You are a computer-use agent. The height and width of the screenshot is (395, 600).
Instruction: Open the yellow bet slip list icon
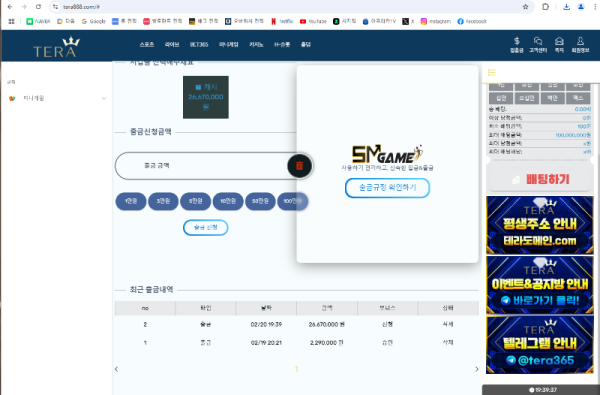[x=492, y=72]
